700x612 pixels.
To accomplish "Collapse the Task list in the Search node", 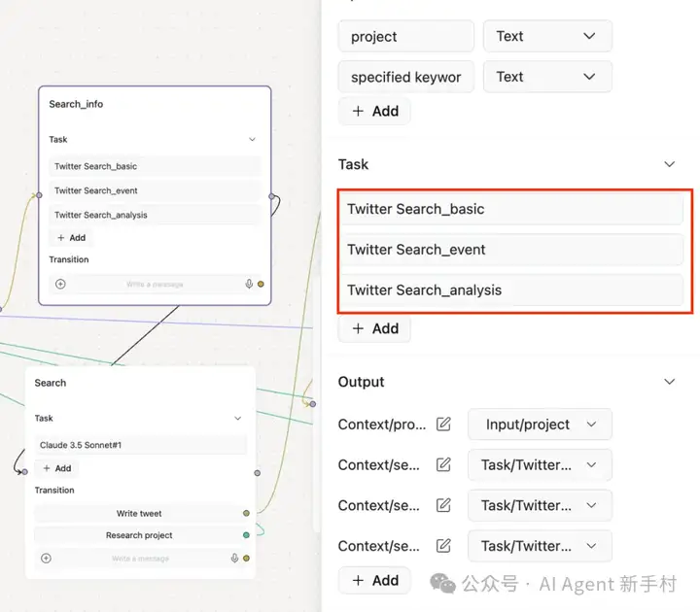I will point(238,418).
